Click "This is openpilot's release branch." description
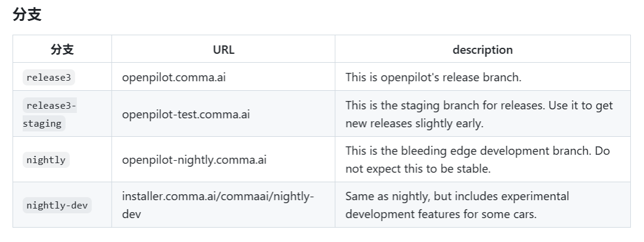644x242 pixels. click(434, 77)
